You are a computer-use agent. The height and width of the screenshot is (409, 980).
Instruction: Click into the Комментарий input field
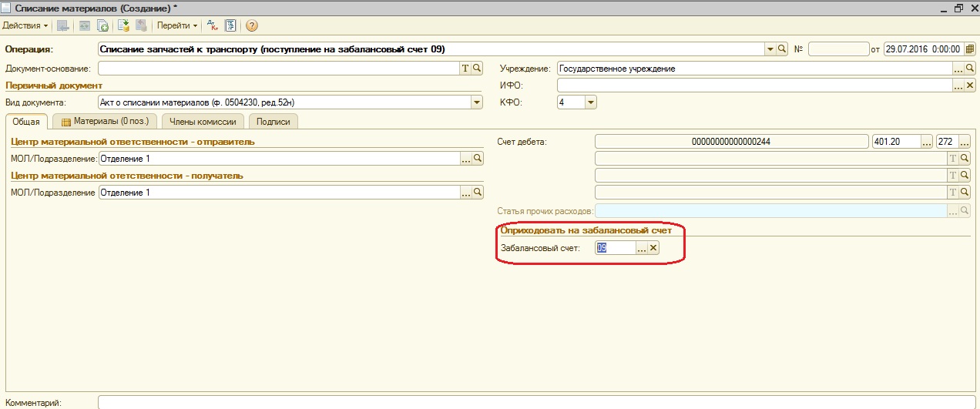coord(532,402)
